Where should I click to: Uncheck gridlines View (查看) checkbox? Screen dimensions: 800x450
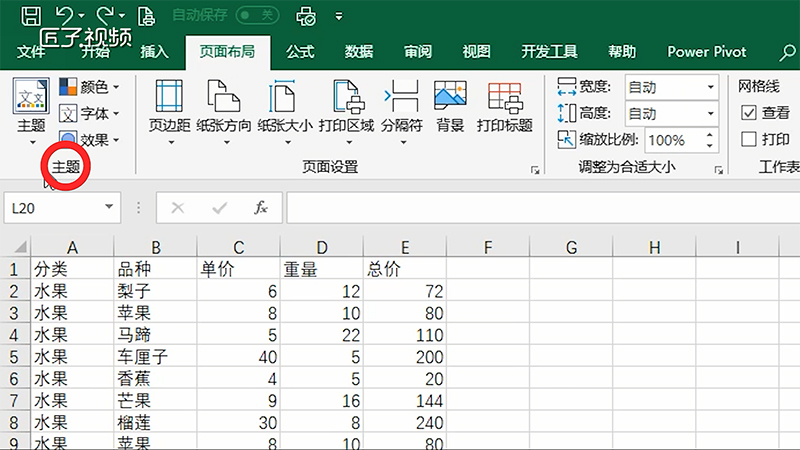click(x=748, y=113)
